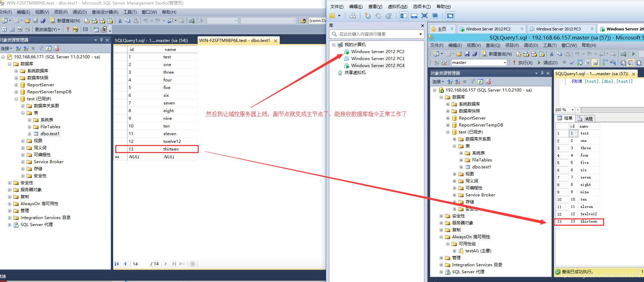Open master database dropdown in guest SSMS

pos(505,63)
